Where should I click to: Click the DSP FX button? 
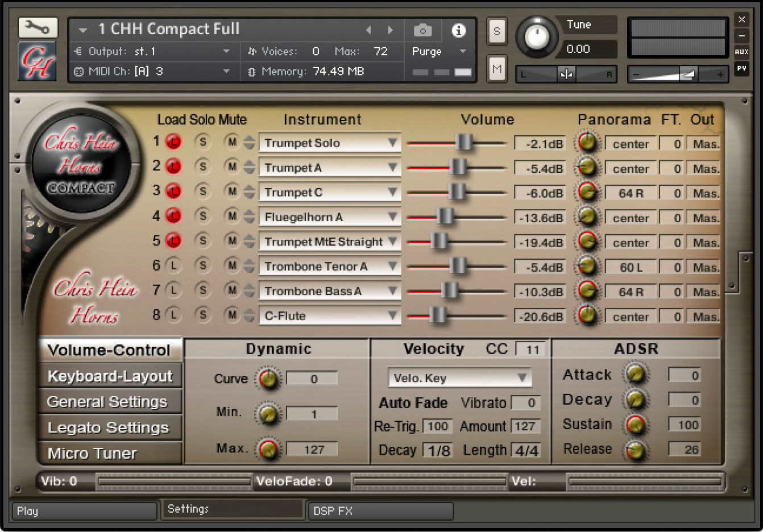pyautogui.click(x=380, y=511)
